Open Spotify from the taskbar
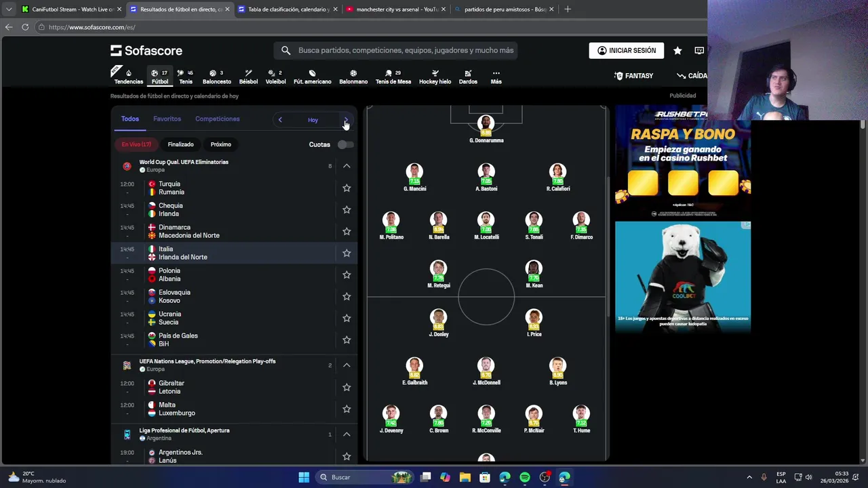 click(525, 477)
